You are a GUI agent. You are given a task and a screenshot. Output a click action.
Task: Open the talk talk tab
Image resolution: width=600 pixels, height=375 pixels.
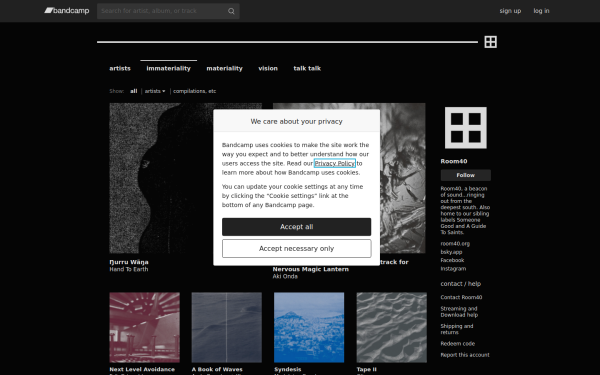coord(307,68)
